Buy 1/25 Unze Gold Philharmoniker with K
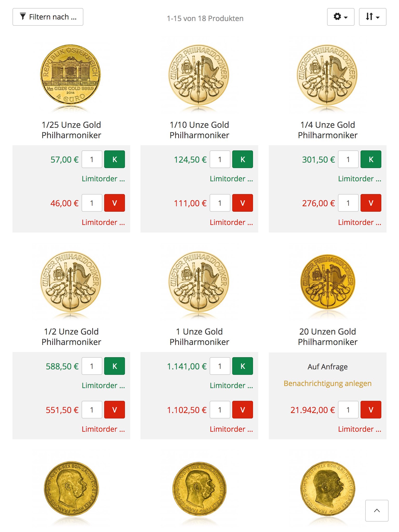This screenshot has height=532, width=399. point(115,159)
